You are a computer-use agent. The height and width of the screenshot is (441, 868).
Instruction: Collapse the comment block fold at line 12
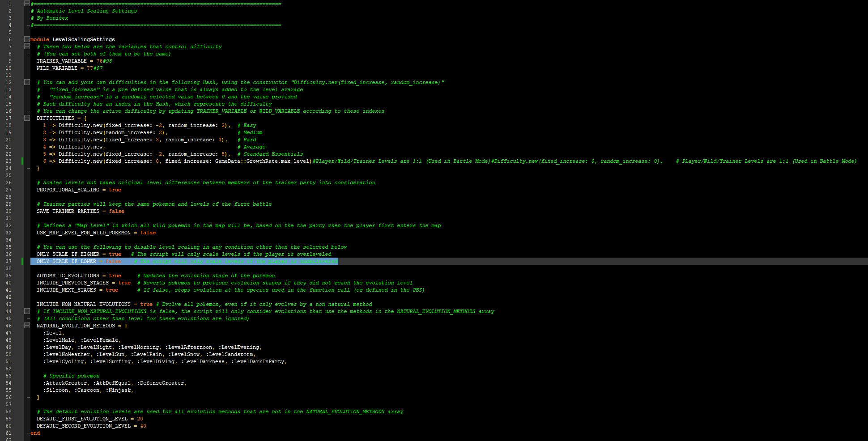point(27,82)
